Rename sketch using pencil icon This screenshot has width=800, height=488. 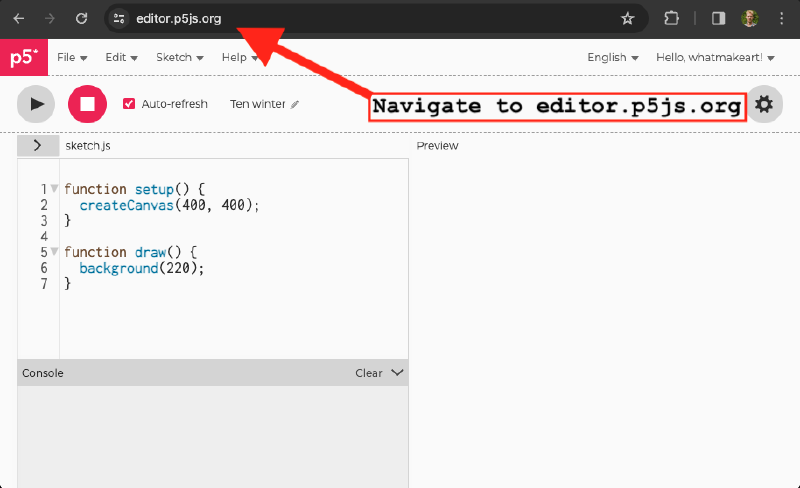point(294,105)
